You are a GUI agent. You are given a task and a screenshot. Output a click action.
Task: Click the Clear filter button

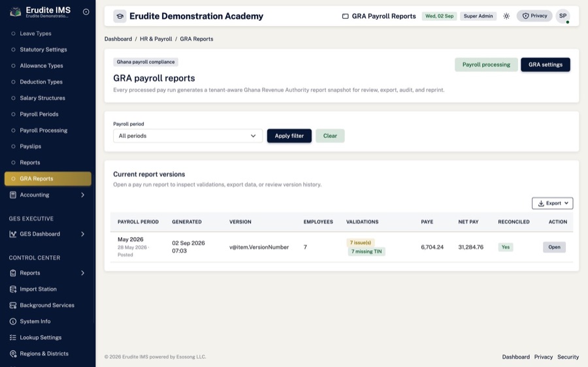[330, 136]
